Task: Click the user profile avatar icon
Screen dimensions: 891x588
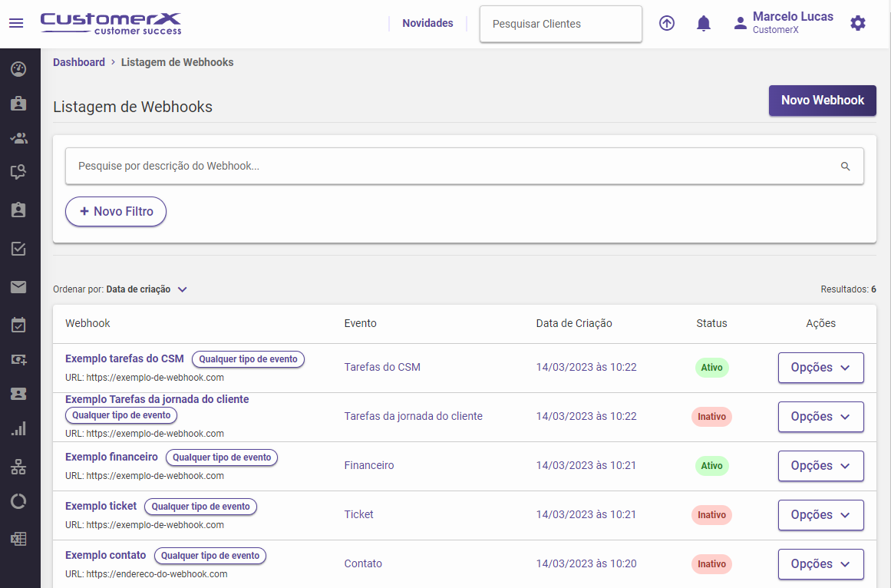Action: (x=740, y=23)
